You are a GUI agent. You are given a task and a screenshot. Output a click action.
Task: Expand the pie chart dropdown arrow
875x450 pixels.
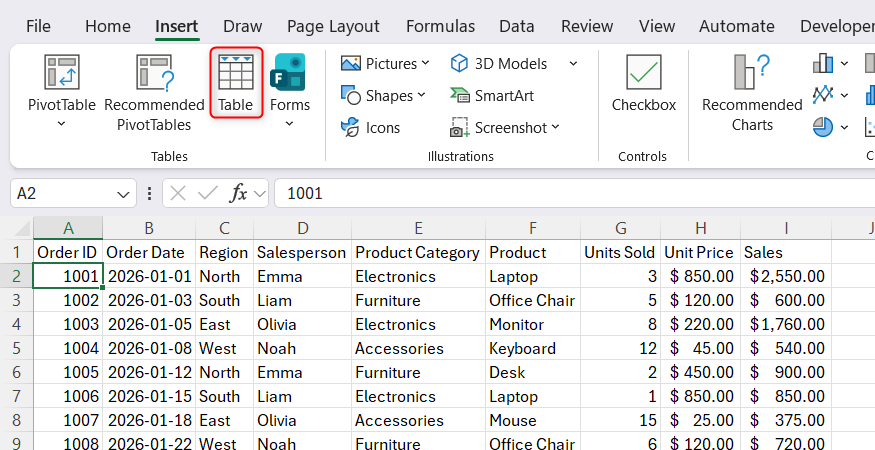click(x=844, y=127)
